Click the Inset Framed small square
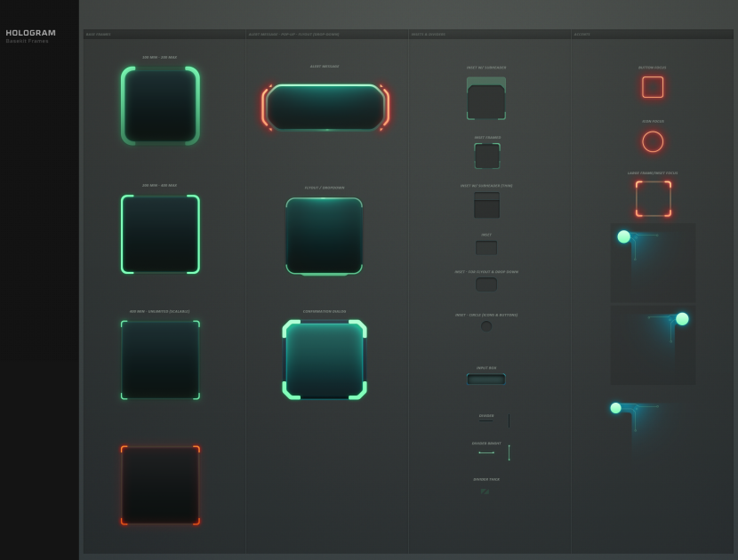Image resolution: width=738 pixels, height=560 pixels. (x=486, y=156)
